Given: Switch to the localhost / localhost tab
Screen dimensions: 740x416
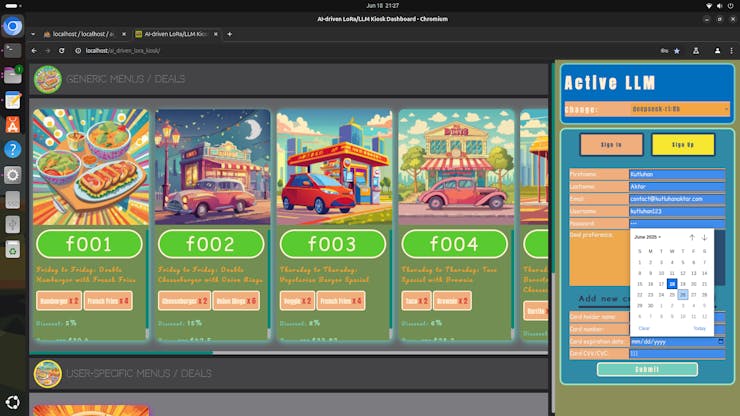Looking at the screenshot, I should pyautogui.click(x=78, y=34).
